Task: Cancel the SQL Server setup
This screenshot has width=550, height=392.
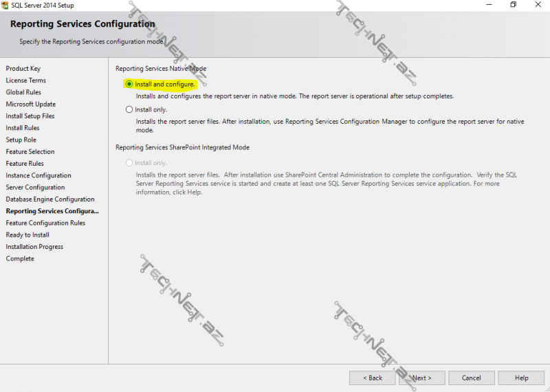Action: (471, 378)
